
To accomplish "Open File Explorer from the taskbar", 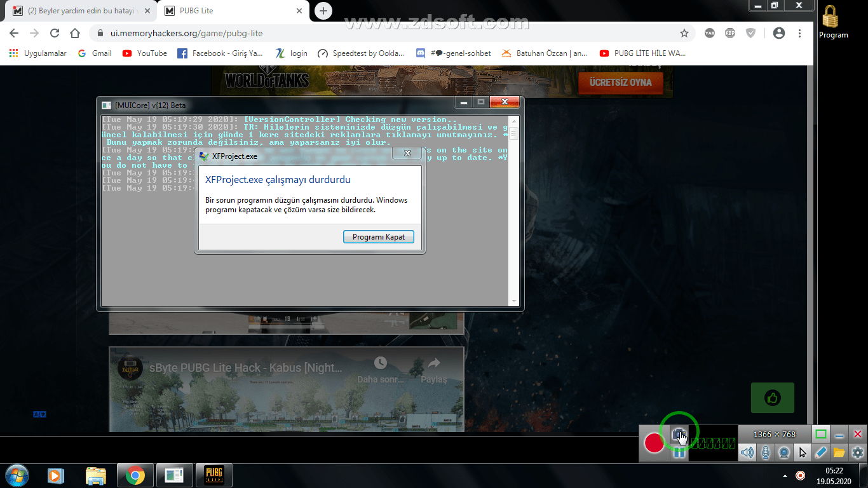I will click(96, 475).
